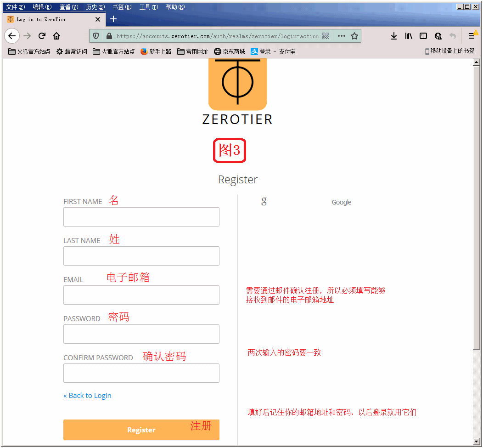This screenshot has width=483, height=448.
Task: Select the Log in to ZeroTier tab
Action: pyautogui.click(x=54, y=19)
